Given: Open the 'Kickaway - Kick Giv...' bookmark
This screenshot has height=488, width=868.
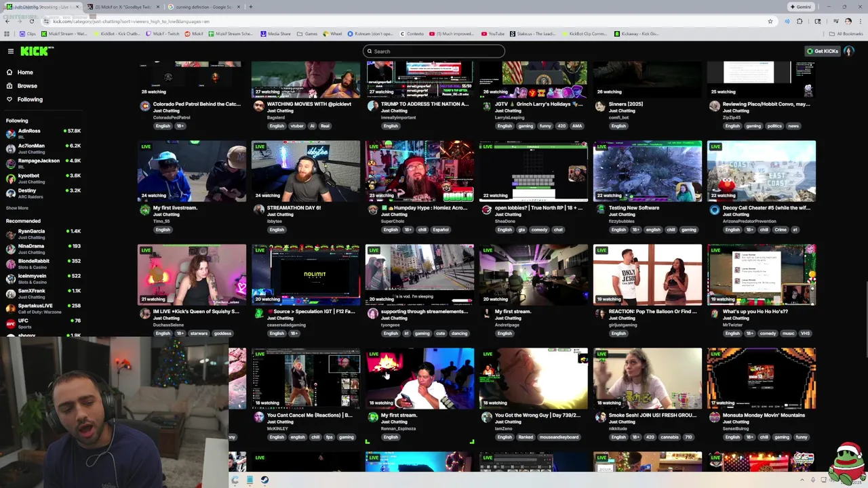Looking at the screenshot, I should [x=637, y=34].
